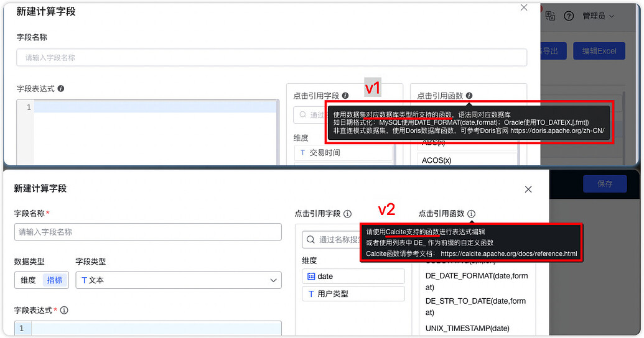Open the 管理员 user dropdown

(x=598, y=16)
